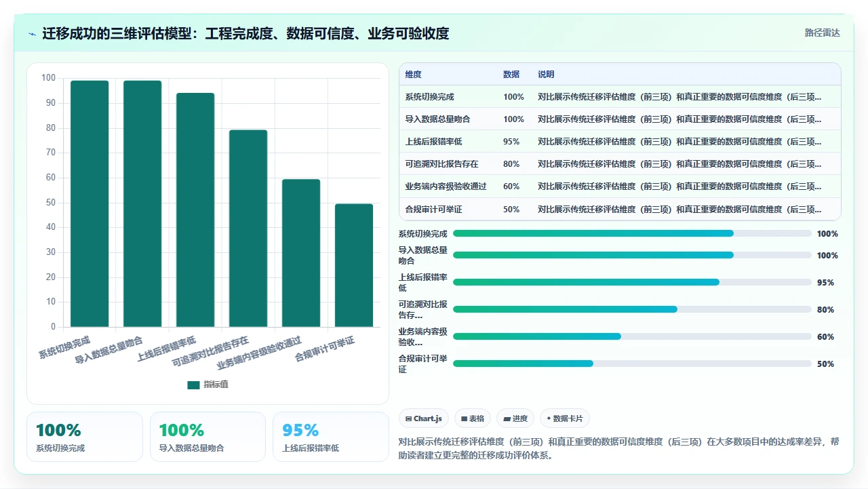Screen dimensions: 868x489
Task: Select the 上线后报错率低 table row cell
Action: pyautogui.click(x=433, y=142)
